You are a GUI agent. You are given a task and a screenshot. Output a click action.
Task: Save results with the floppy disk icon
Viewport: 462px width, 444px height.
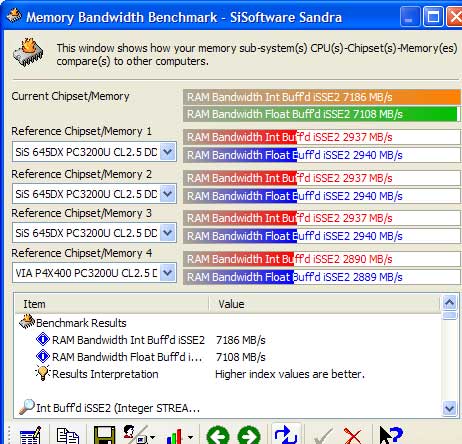coord(104,435)
